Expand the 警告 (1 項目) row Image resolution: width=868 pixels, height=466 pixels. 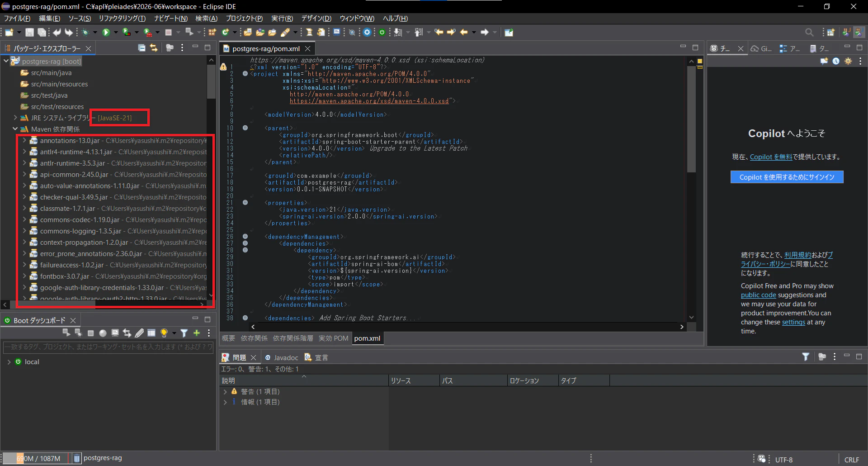[x=225, y=391]
